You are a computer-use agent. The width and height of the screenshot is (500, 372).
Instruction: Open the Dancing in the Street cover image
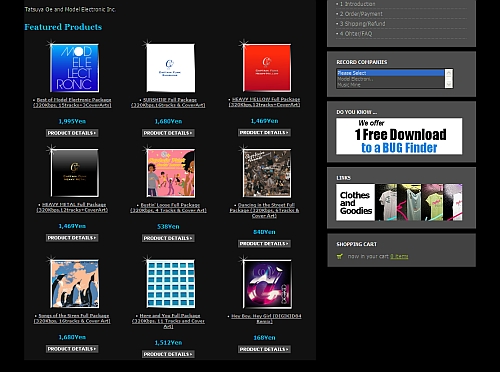(267, 173)
